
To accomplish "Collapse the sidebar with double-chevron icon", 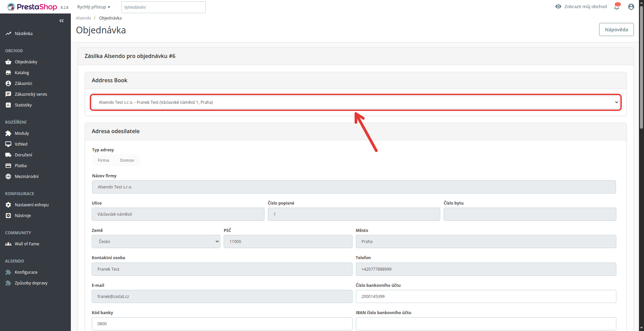I will (61, 21).
